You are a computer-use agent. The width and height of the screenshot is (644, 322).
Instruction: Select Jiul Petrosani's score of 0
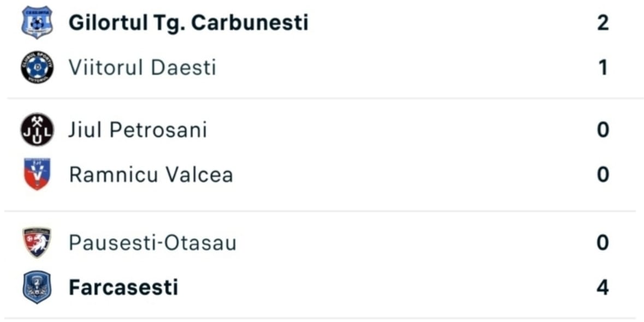(602, 130)
